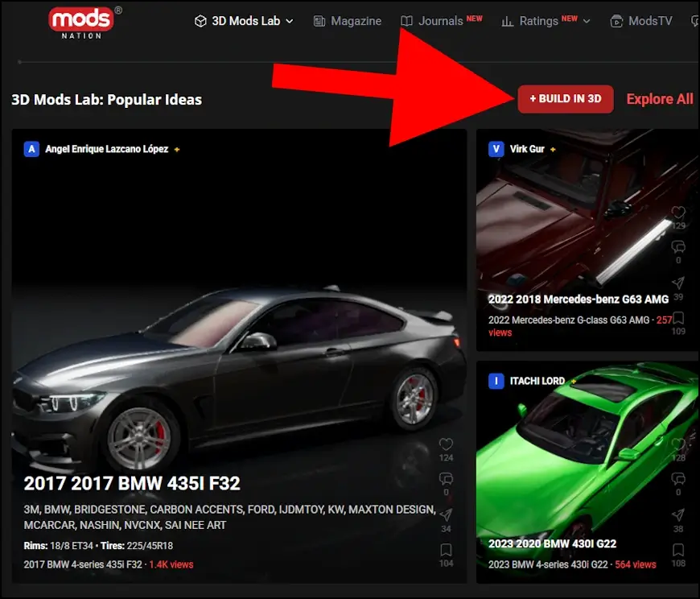Share the BMW 430I G22 build
The width and height of the screenshot is (700, 599).
[x=678, y=514]
